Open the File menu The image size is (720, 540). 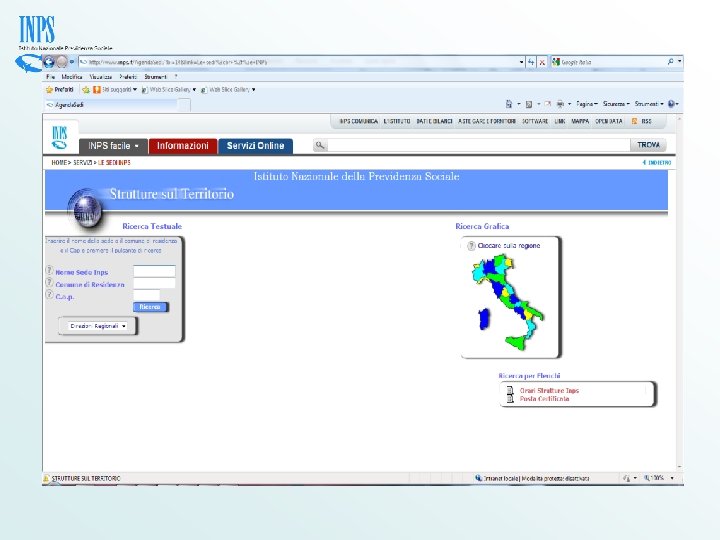(x=51, y=77)
